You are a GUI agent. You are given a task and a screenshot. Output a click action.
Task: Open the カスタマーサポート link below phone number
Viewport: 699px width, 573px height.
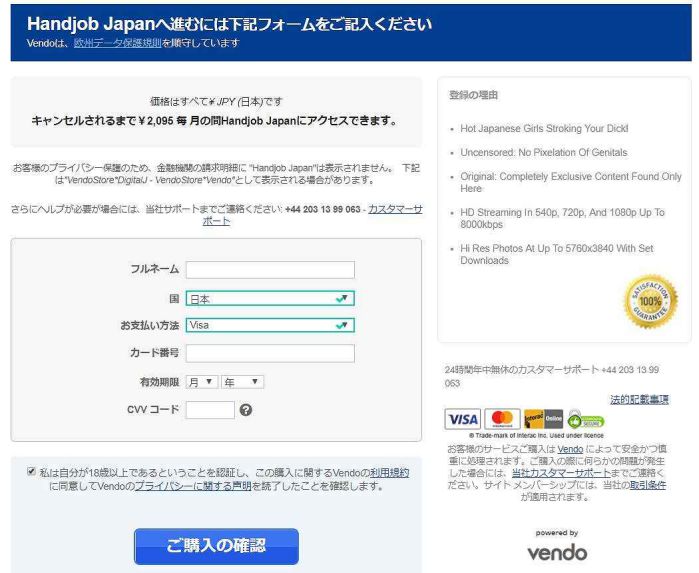click(395, 209)
